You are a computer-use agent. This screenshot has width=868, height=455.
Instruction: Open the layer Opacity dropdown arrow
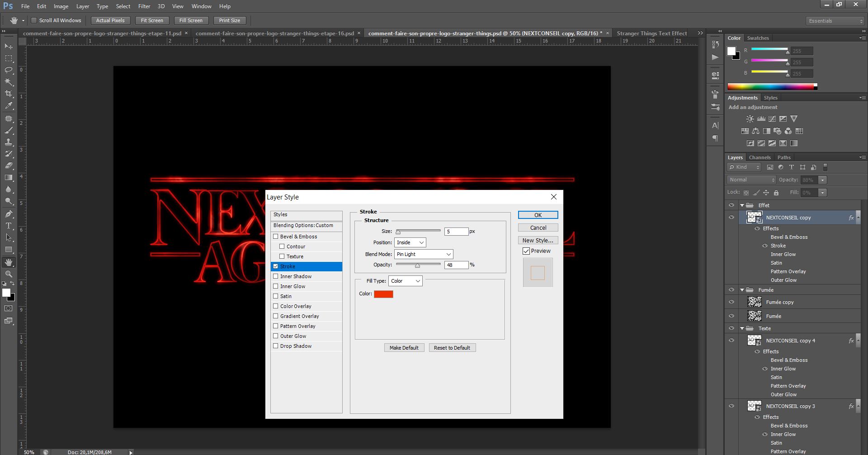point(823,180)
